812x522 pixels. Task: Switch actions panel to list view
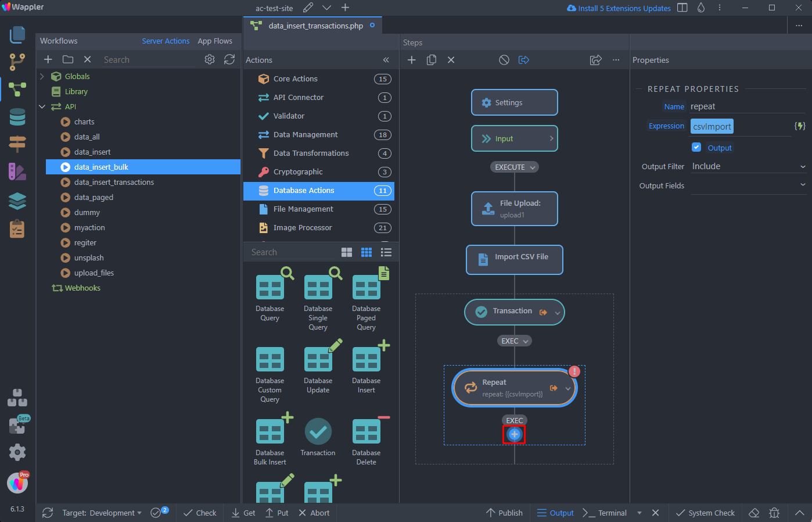386,252
